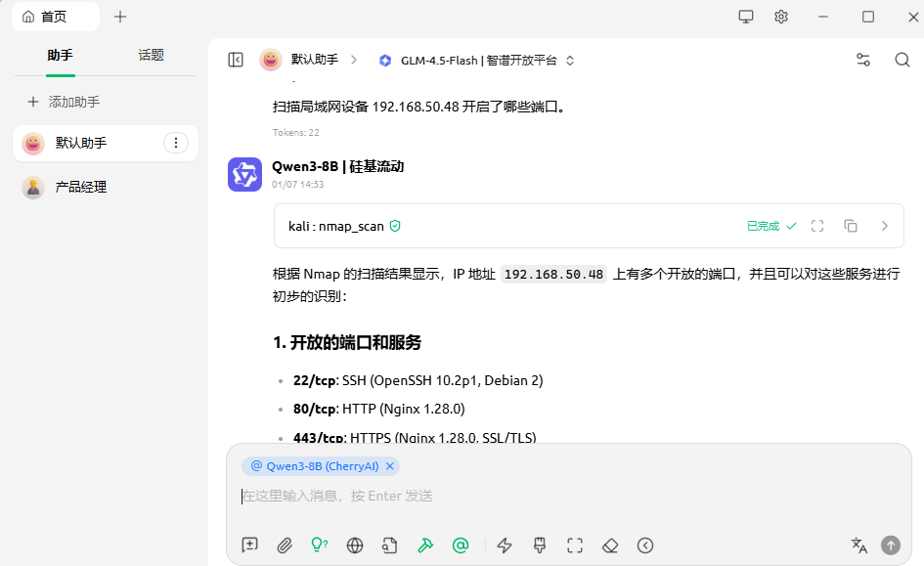924x566 pixels.
Task: Mention a model with the @ icon
Action: [x=461, y=545]
